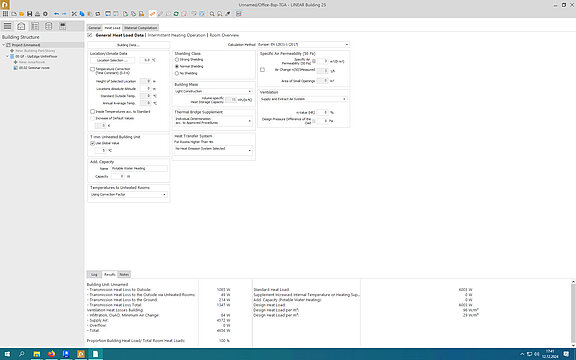Click the magnifier search icon in the toolbar
576x360 pixels.
tap(212, 14)
